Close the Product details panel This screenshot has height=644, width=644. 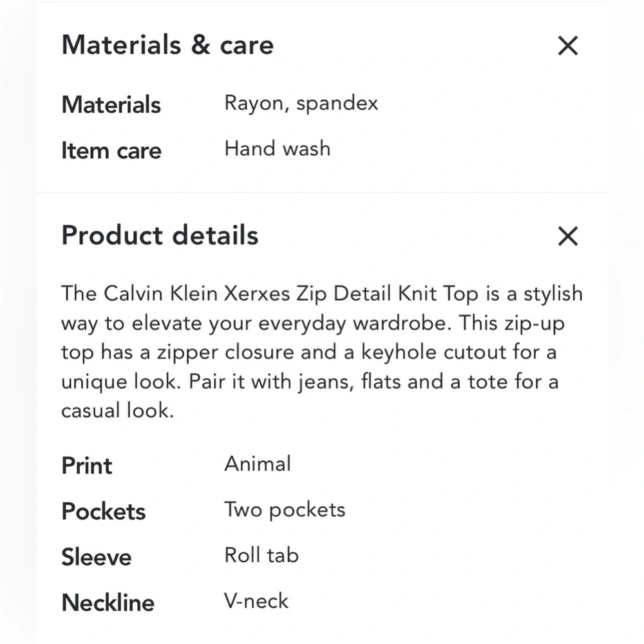pyautogui.click(x=567, y=236)
